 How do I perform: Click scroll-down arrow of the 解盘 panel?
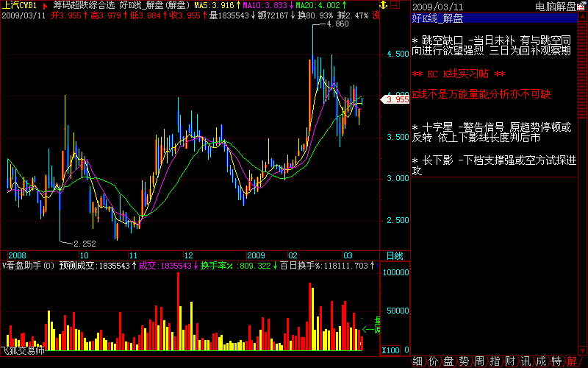(582, 351)
